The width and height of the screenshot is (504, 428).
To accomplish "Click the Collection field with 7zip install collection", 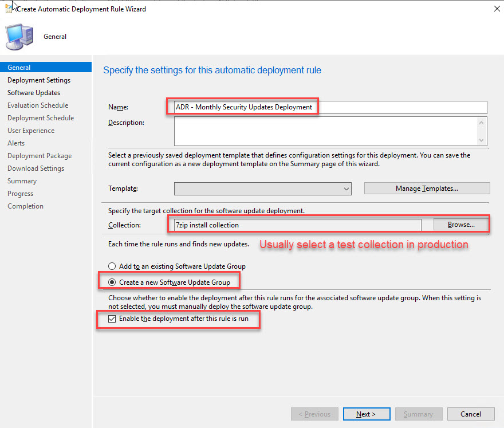I will (297, 225).
